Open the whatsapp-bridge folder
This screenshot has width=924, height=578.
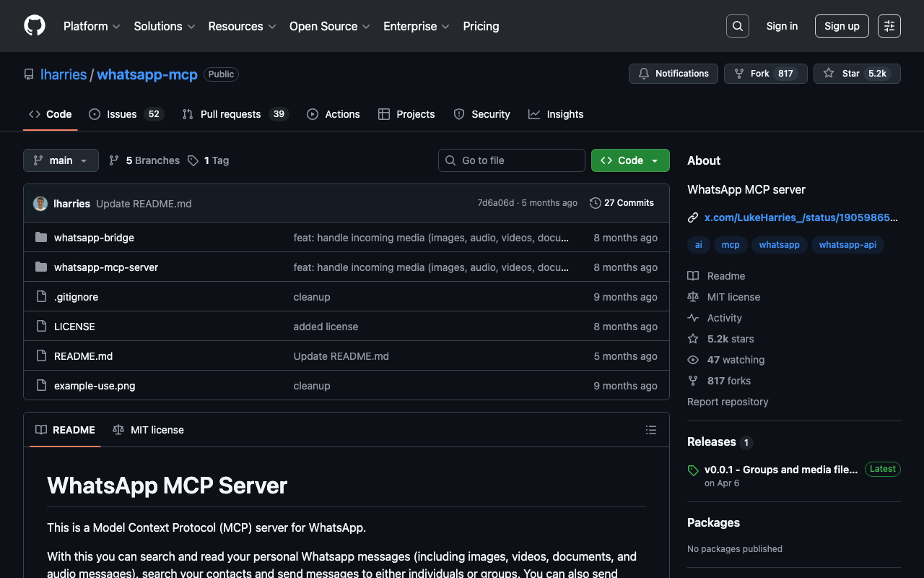coord(94,238)
